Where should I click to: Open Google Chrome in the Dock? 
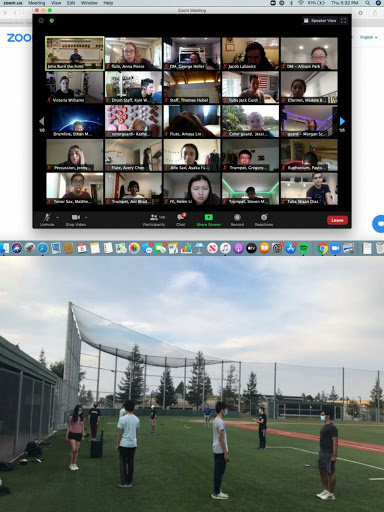[322, 248]
